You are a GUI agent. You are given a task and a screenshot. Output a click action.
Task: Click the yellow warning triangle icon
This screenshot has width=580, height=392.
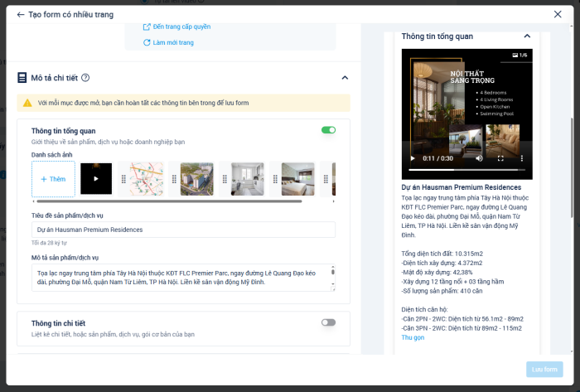[27, 103]
